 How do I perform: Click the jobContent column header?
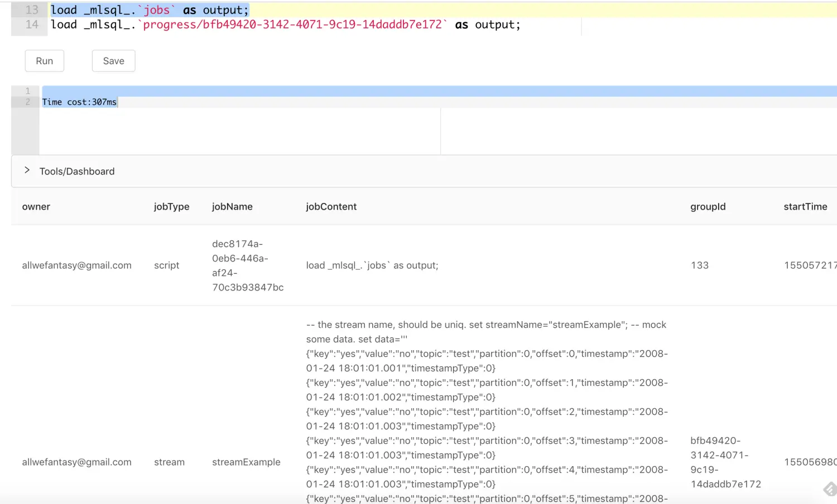tap(331, 206)
